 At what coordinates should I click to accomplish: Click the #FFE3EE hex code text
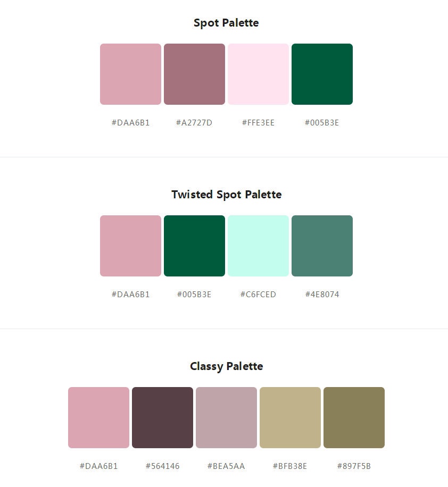pos(258,123)
